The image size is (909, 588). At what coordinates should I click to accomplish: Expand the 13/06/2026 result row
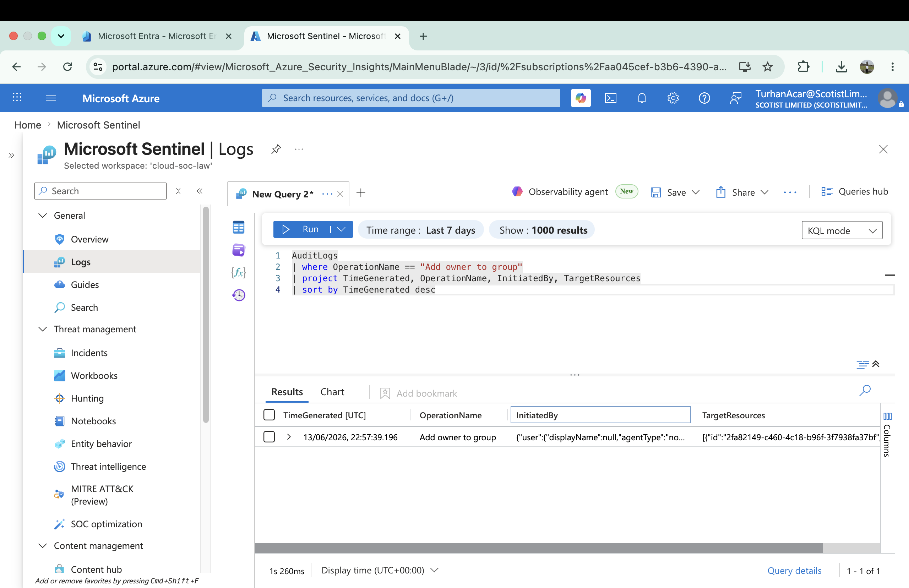pos(289,437)
